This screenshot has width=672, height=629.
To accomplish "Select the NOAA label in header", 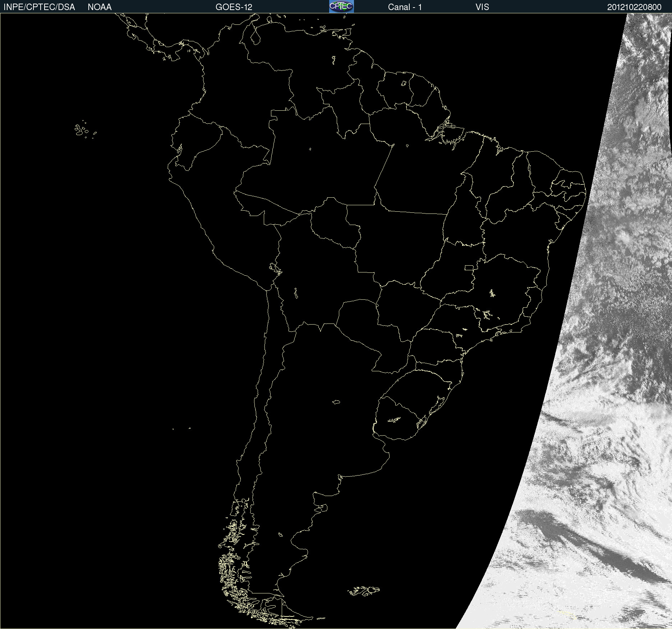I will [100, 7].
